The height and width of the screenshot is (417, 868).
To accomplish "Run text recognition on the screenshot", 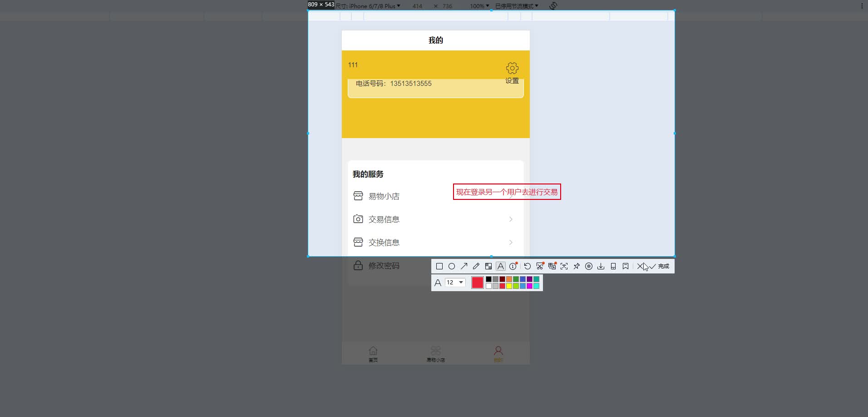I will [x=564, y=266].
